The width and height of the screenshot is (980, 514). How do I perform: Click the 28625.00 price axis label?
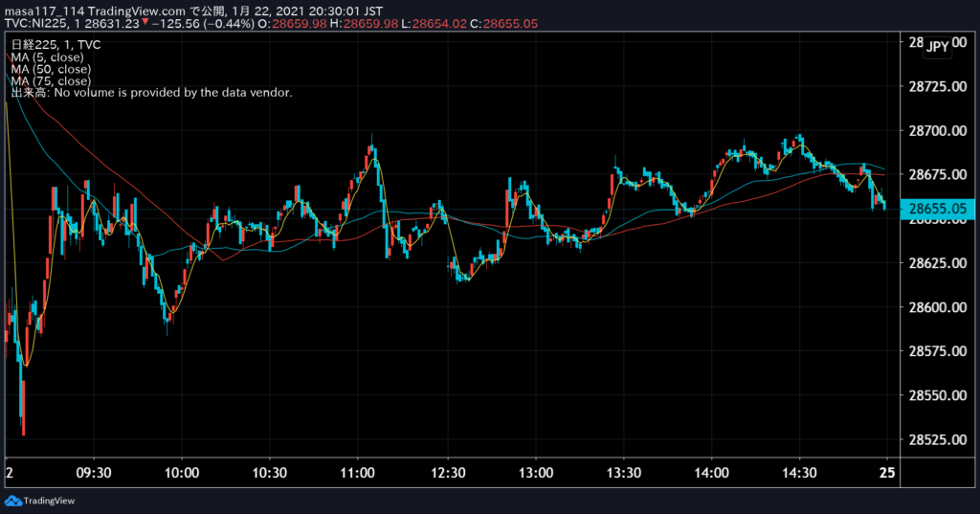click(938, 262)
